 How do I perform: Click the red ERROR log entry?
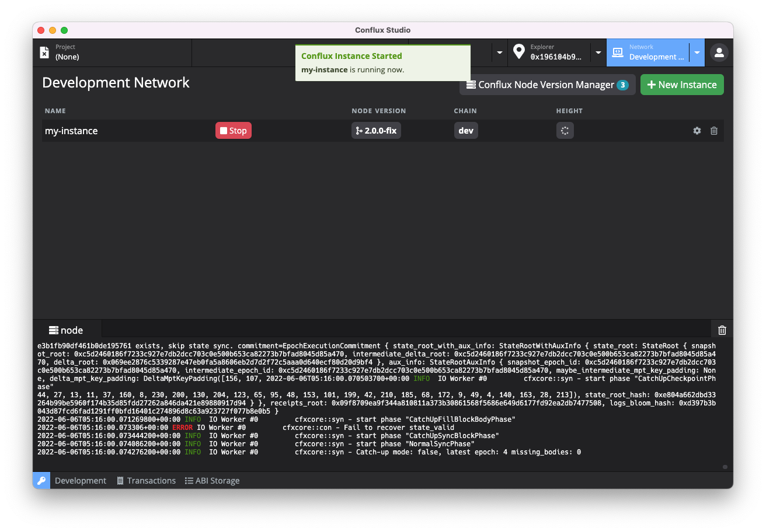[182, 428]
